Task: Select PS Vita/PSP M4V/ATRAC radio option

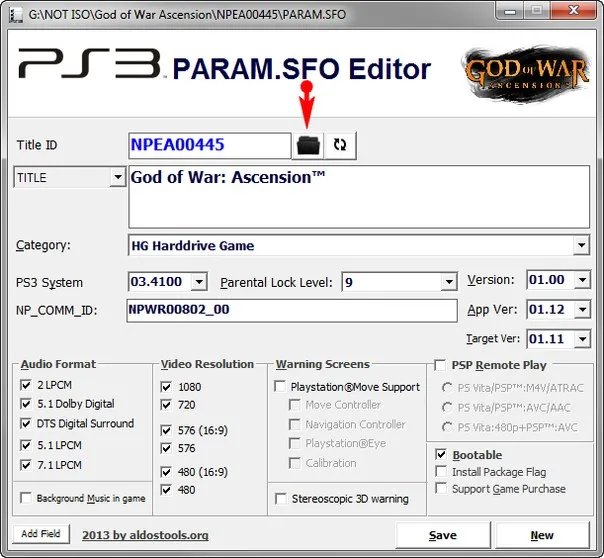Action: pyautogui.click(x=447, y=387)
